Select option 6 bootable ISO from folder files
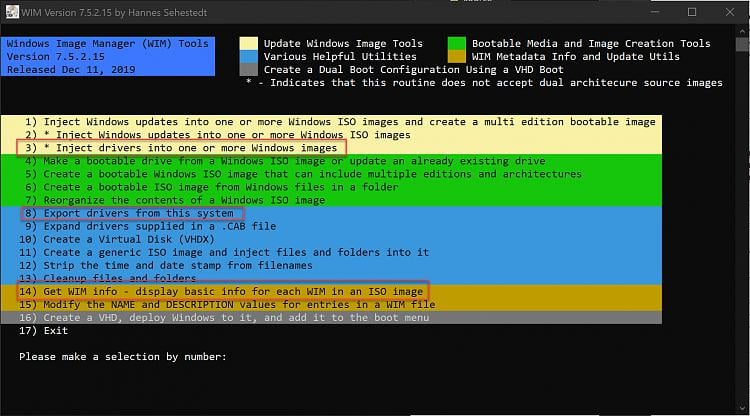 (211, 187)
